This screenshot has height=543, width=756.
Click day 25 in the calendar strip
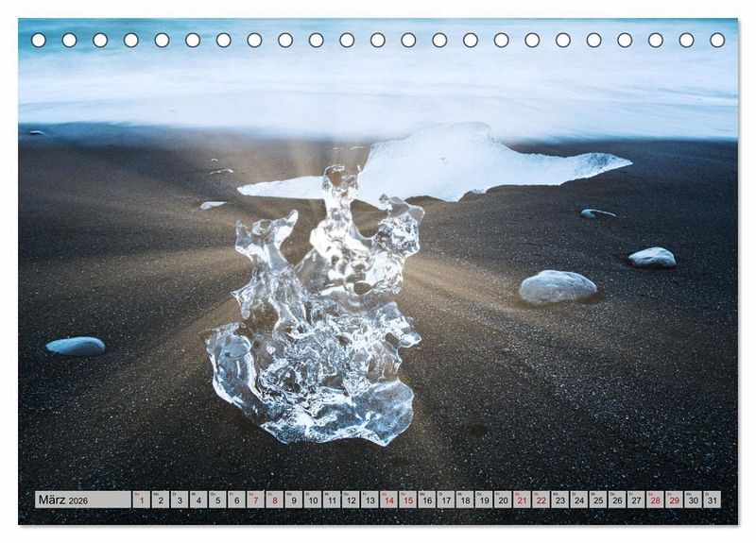598,500
